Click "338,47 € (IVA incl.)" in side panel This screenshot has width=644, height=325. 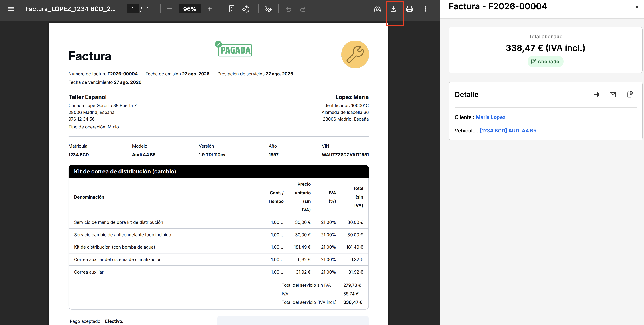(x=545, y=48)
